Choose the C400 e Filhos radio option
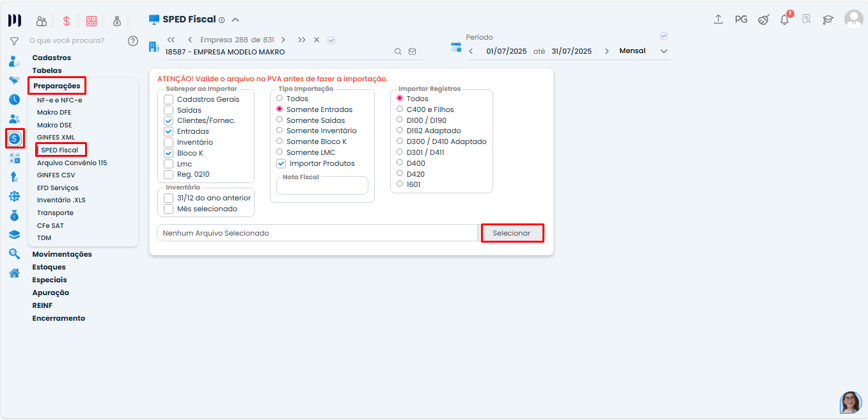868x420 pixels. (x=400, y=109)
